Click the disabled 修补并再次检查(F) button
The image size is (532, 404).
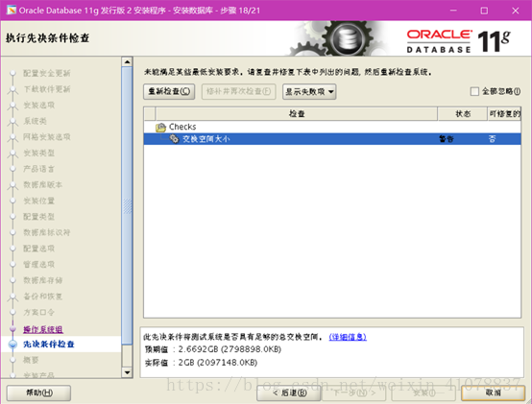[238, 91]
